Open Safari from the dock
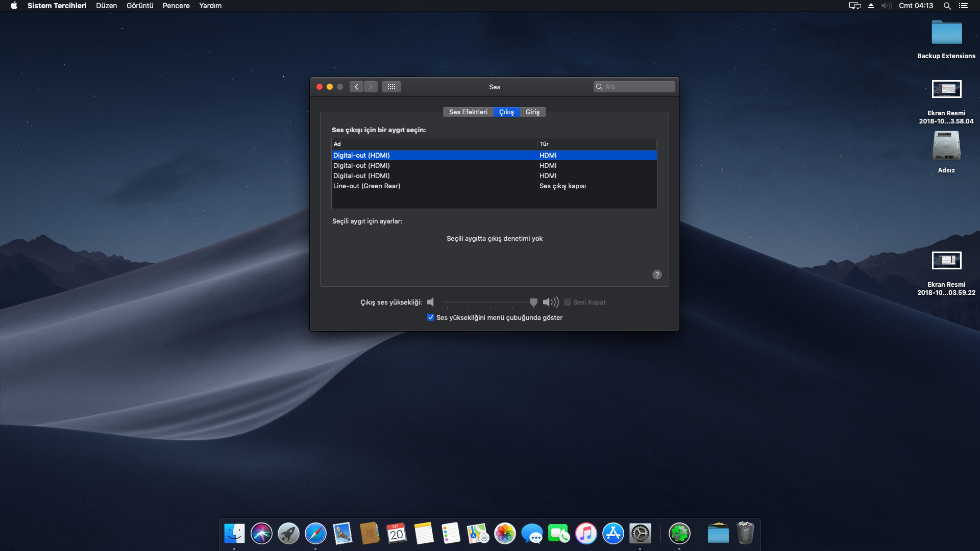Image resolution: width=980 pixels, height=551 pixels. (x=315, y=534)
